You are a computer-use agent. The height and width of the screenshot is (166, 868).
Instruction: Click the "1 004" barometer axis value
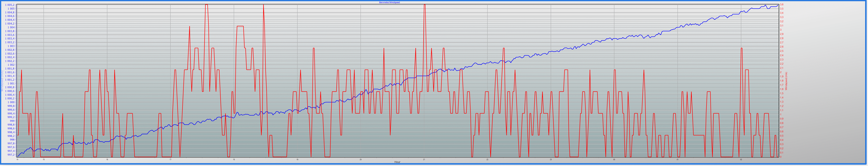[11, 27]
